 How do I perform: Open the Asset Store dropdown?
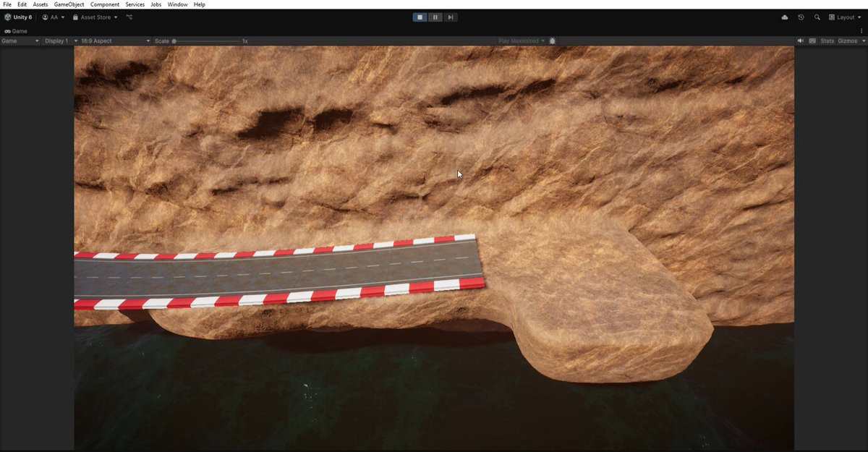[95, 17]
